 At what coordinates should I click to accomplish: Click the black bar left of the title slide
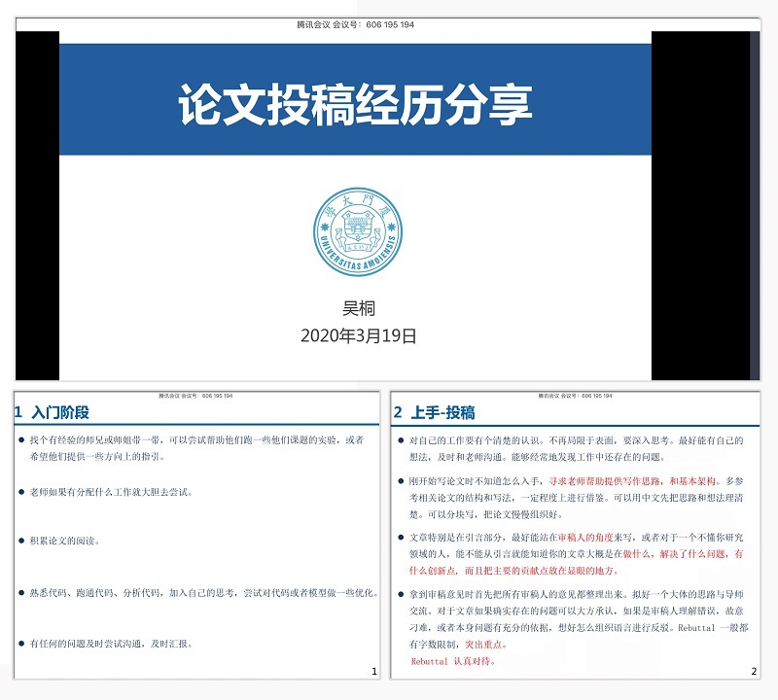[37, 204]
